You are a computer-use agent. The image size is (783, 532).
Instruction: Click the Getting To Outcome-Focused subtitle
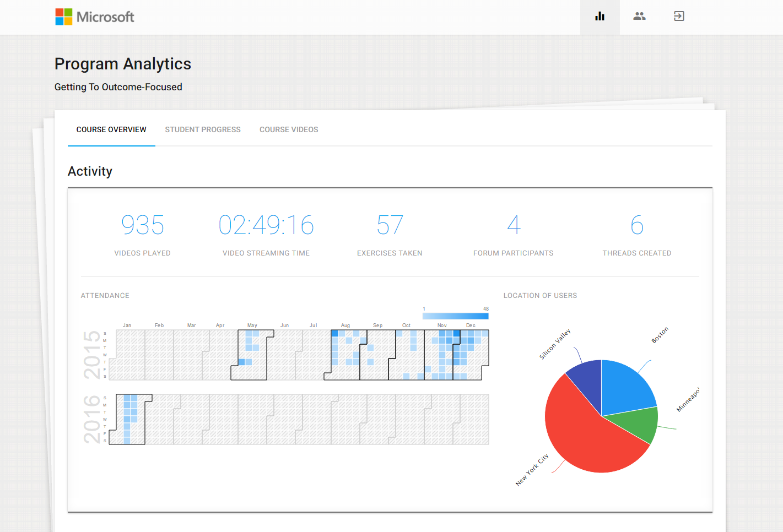click(118, 87)
